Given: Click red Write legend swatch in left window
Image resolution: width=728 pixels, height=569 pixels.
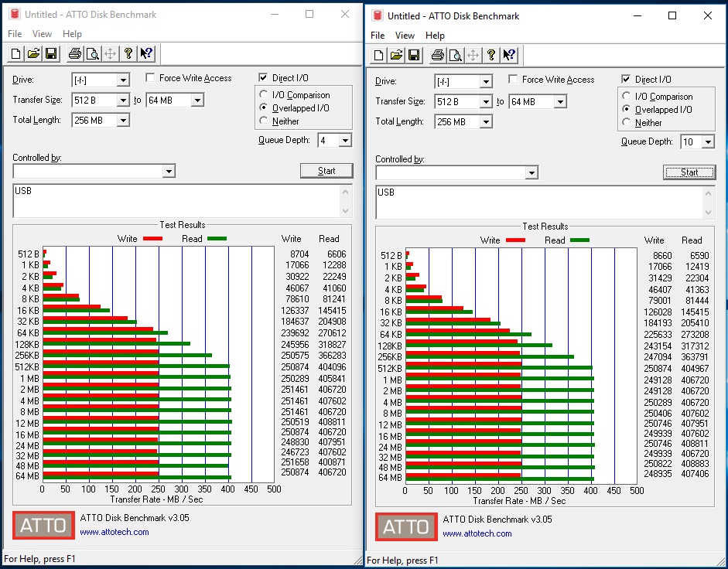Looking at the screenshot, I should [152, 239].
